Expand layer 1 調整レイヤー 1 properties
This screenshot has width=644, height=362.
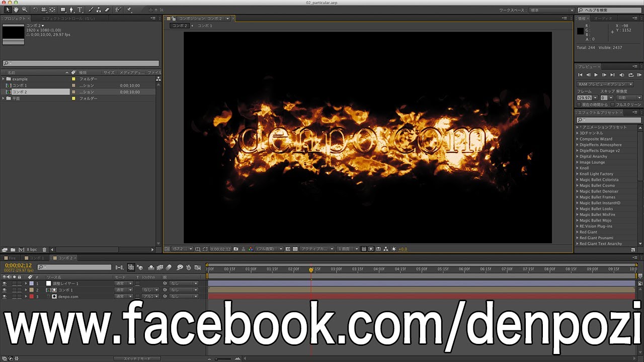[26, 284]
